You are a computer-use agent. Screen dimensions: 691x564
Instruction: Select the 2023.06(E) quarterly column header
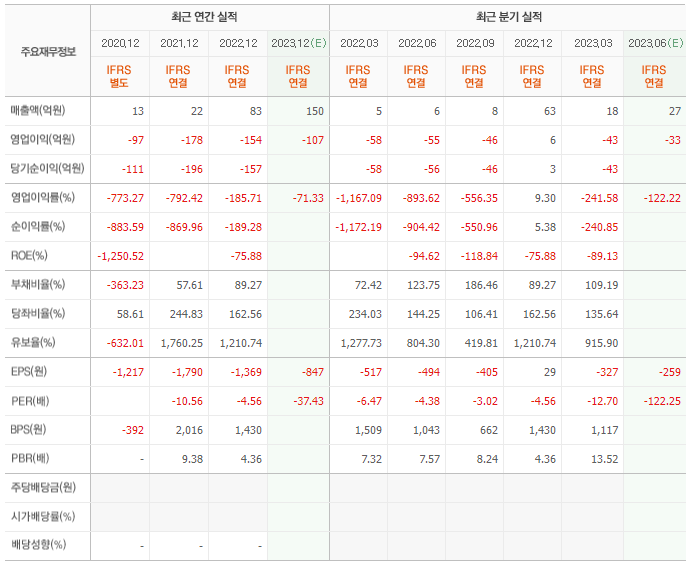coord(655,43)
